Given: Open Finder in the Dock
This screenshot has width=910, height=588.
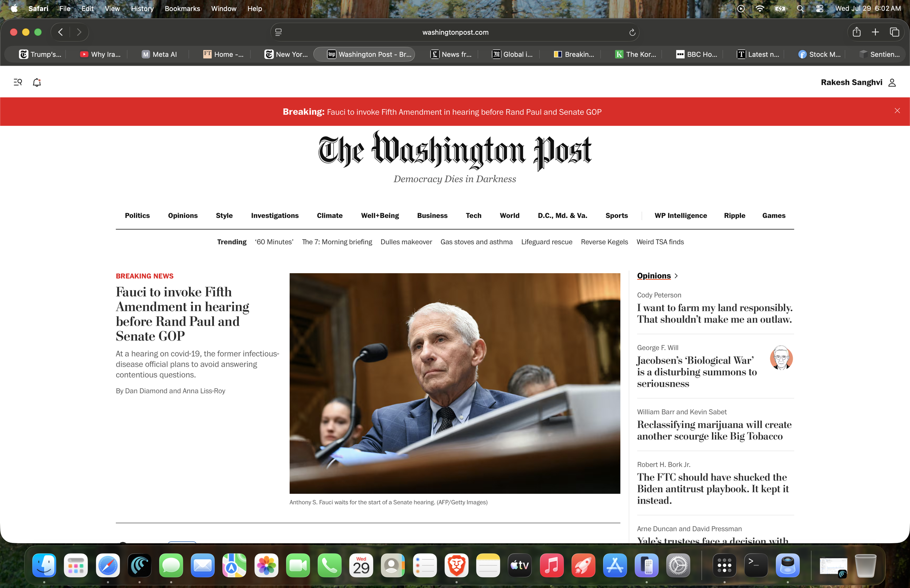Looking at the screenshot, I should click(x=44, y=565).
